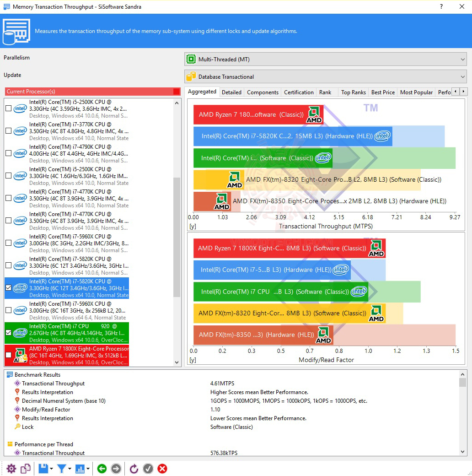The width and height of the screenshot is (472, 476).
Task: Click AMD logo on FX-8350 throughput bar
Action: coord(222,201)
